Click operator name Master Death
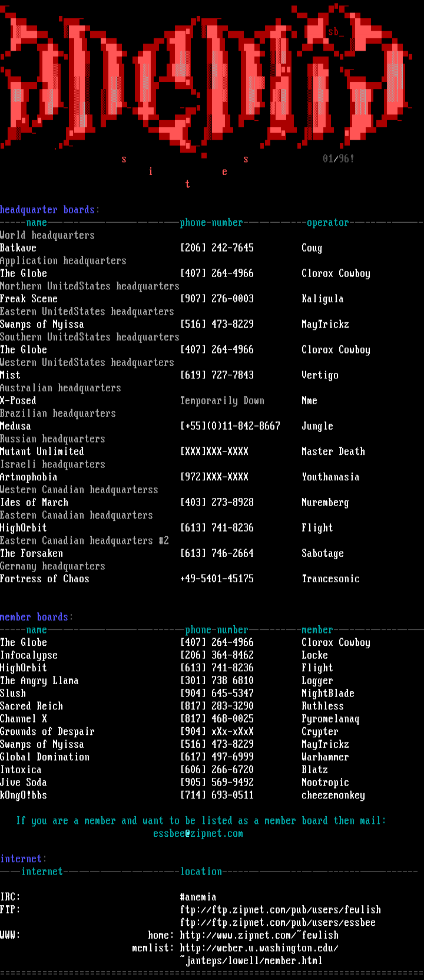The width and height of the screenshot is (424, 980). point(333,451)
